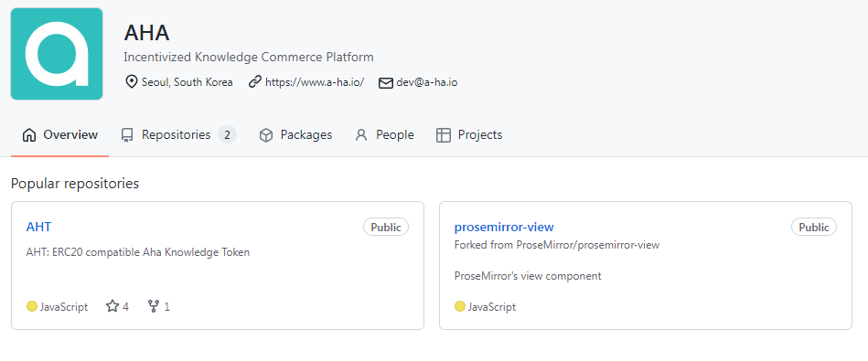Click the dev@a-ha.io email link
This screenshot has width=868, height=361.
tap(427, 82)
